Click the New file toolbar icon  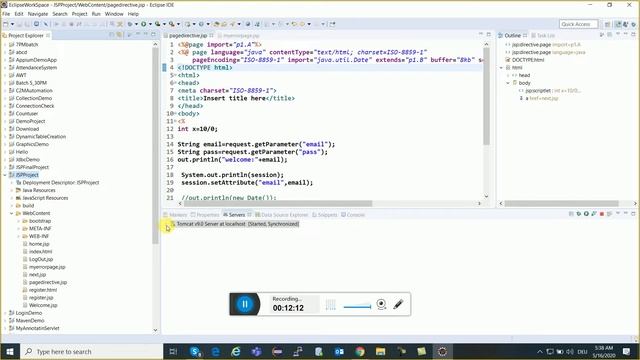(x=6, y=24)
